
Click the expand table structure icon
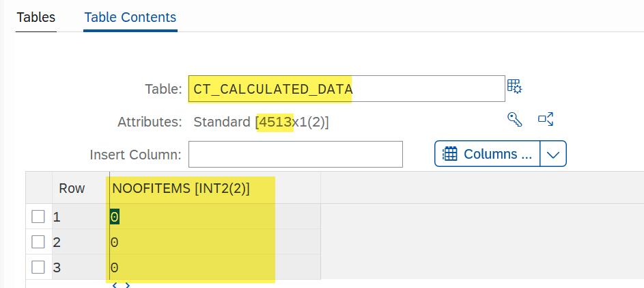coord(545,120)
